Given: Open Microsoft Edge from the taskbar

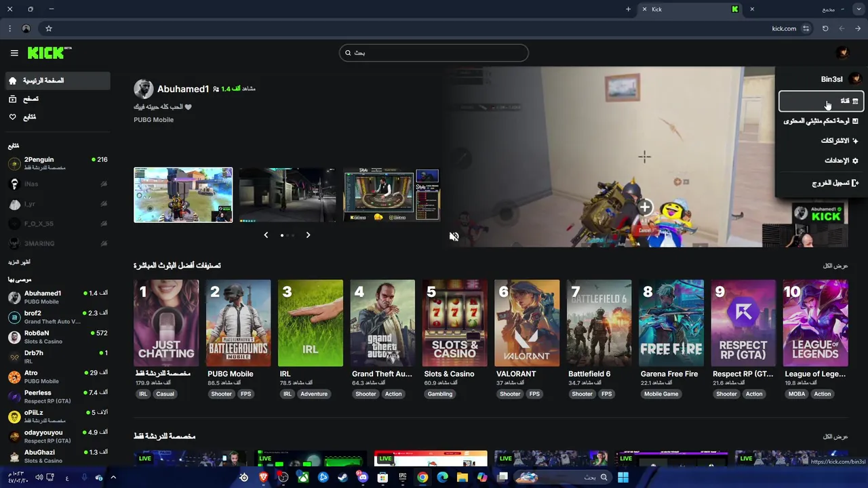Looking at the screenshot, I should click(x=442, y=477).
